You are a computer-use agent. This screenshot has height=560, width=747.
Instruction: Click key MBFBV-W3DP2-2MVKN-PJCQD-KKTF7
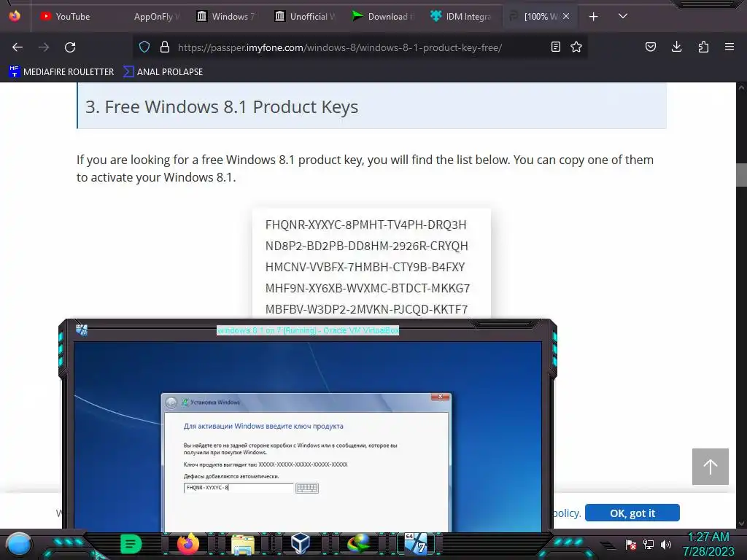pyautogui.click(x=366, y=309)
